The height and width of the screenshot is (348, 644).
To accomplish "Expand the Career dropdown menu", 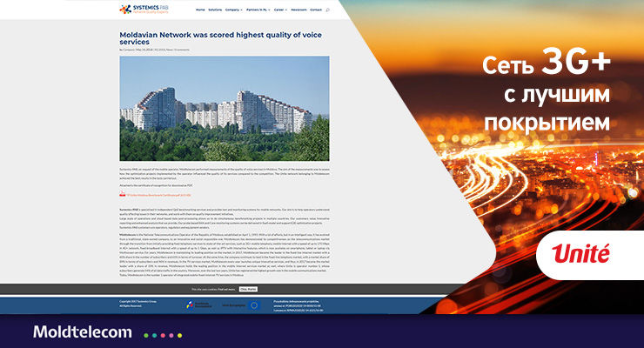I will (x=280, y=10).
